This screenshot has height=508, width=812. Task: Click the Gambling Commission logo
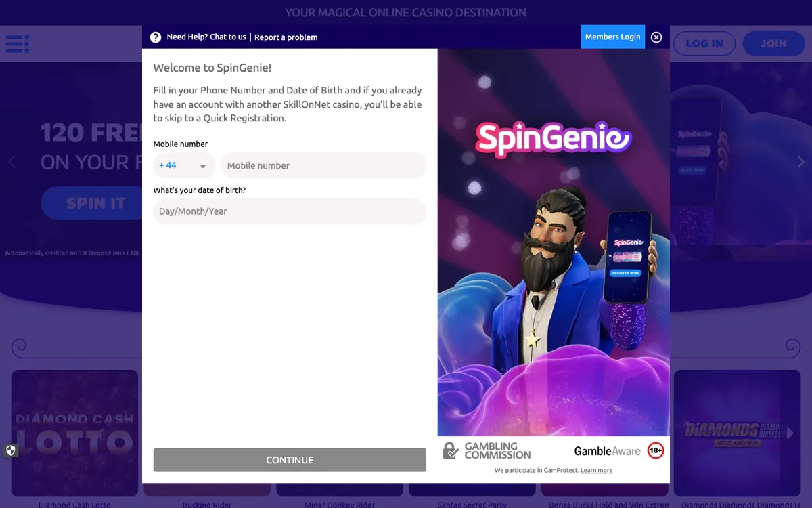487,451
